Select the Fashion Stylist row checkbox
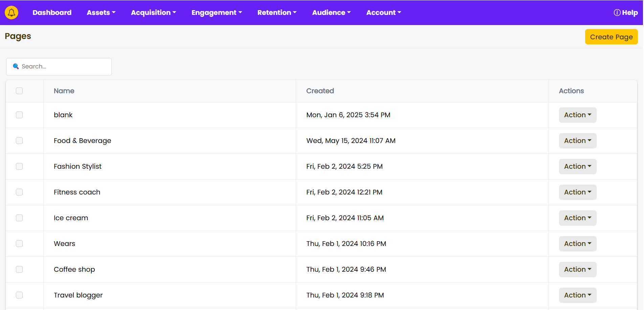644x310 pixels. coord(19,166)
